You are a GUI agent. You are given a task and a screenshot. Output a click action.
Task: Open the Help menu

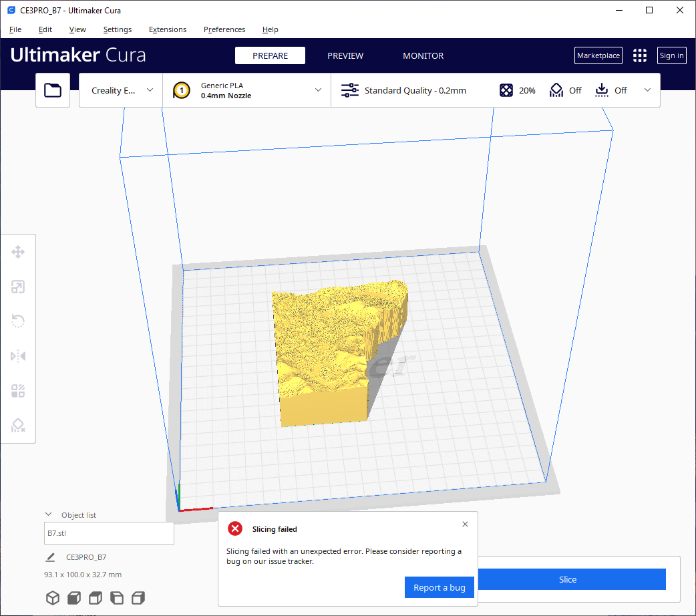point(270,29)
